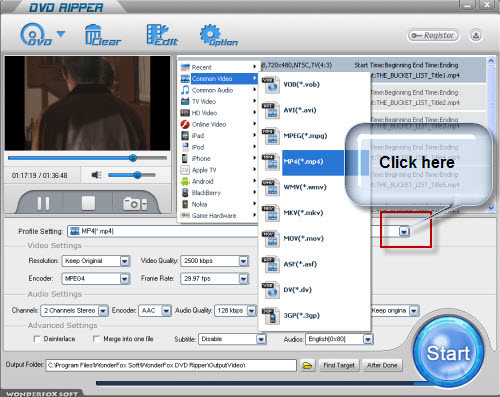Open the Option gear icon

click(x=218, y=35)
